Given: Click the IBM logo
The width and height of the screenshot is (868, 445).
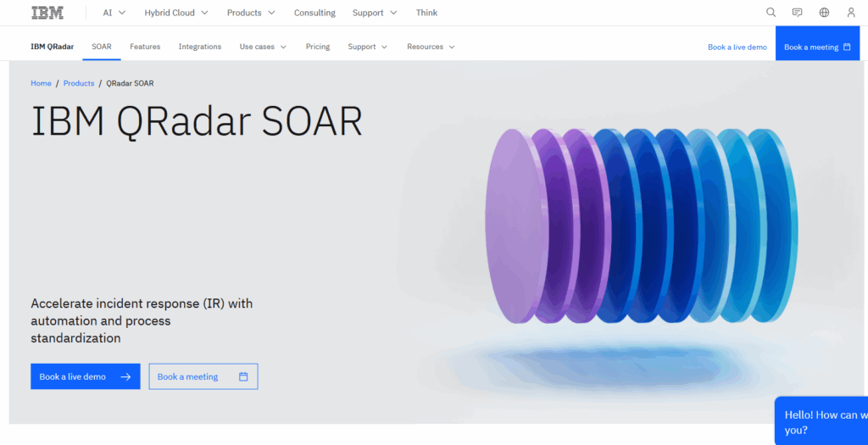Looking at the screenshot, I should click(47, 13).
